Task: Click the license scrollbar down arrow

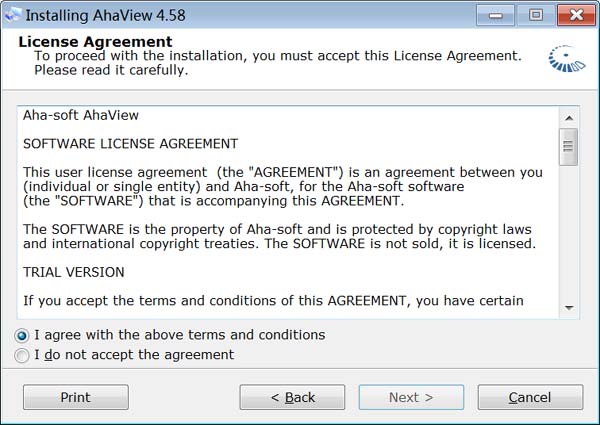Action: pyautogui.click(x=569, y=308)
